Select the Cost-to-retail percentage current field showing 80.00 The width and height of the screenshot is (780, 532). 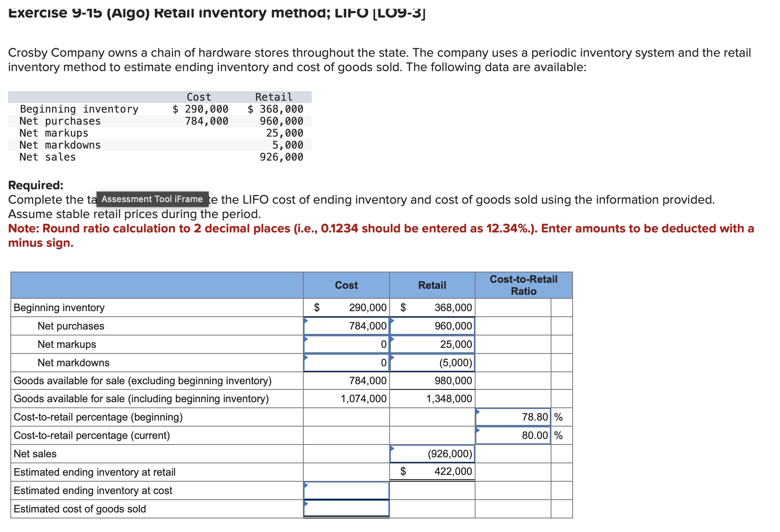[513, 435]
